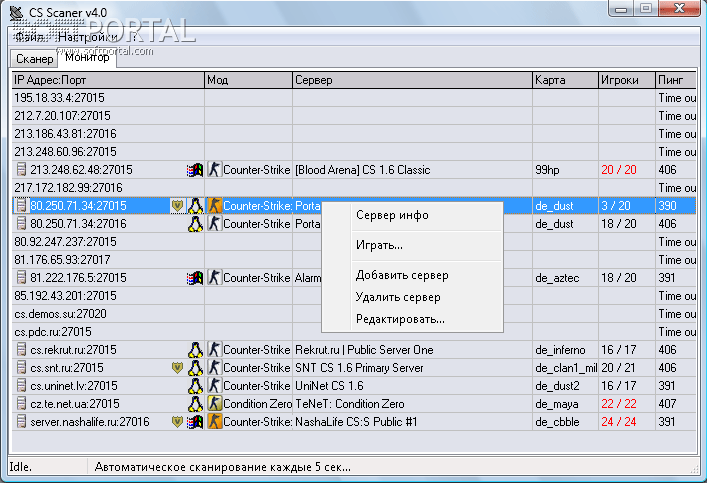Click the server icon beside cs.rekrut.ru:27015
Image resolution: width=707 pixels, height=483 pixels.
pyautogui.click(x=21, y=350)
